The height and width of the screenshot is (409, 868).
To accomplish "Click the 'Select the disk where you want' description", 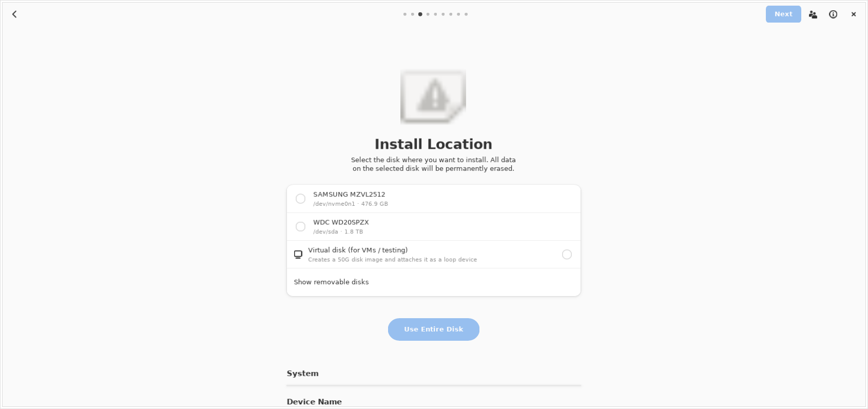I will (x=433, y=164).
